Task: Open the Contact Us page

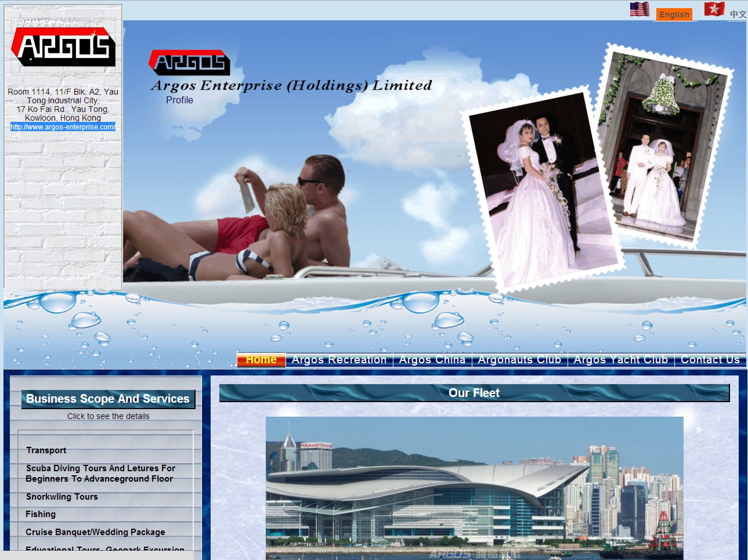Action: pyautogui.click(x=710, y=360)
